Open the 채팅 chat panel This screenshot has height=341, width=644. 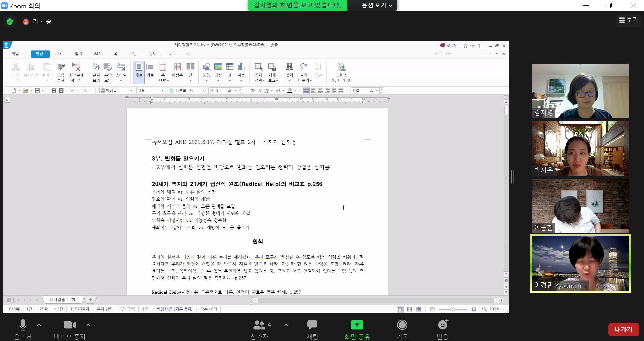click(312, 329)
